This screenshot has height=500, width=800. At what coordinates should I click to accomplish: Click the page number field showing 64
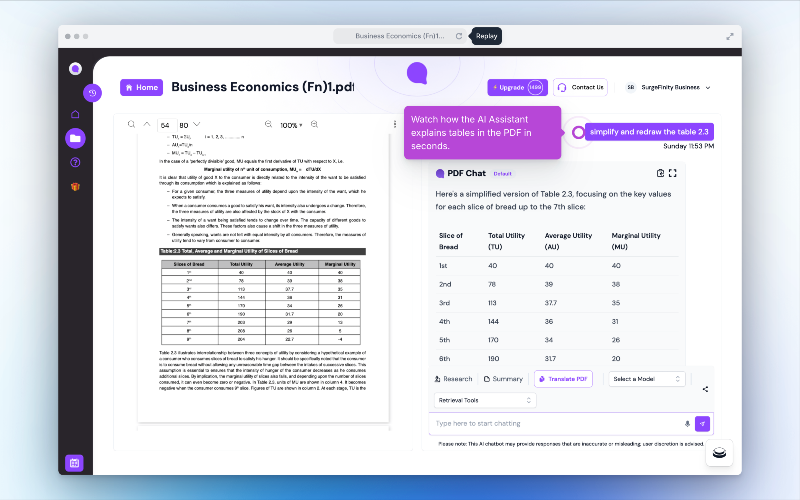point(167,125)
